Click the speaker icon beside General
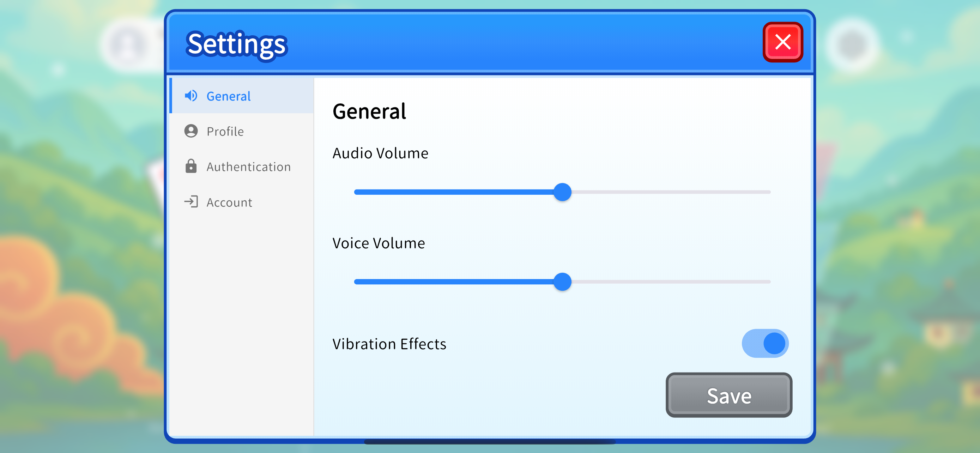Image resolution: width=980 pixels, height=453 pixels. coord(190,96)
